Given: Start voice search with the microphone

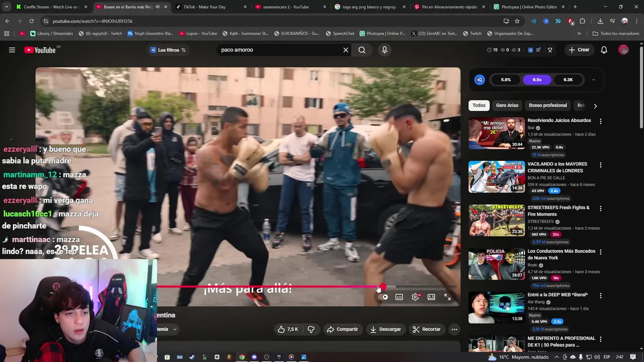Looking at the screenshot, I should (384, 50).
